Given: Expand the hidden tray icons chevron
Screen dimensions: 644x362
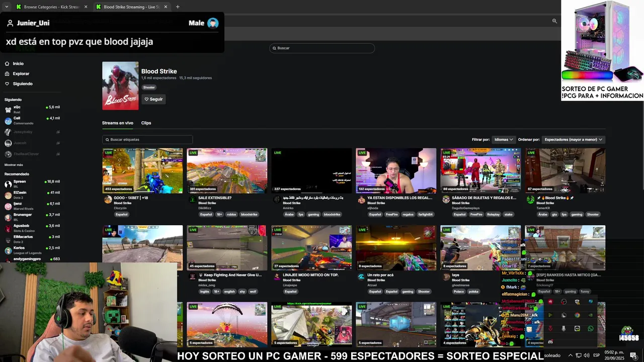Looking at the screenshot, I should click(x=571, y=355).
